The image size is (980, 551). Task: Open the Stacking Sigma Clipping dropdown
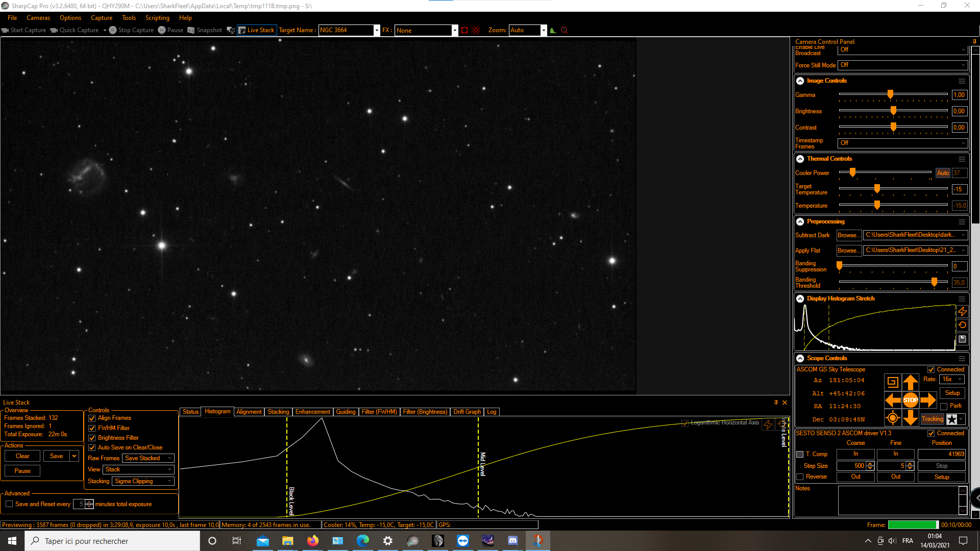point(143,481)
